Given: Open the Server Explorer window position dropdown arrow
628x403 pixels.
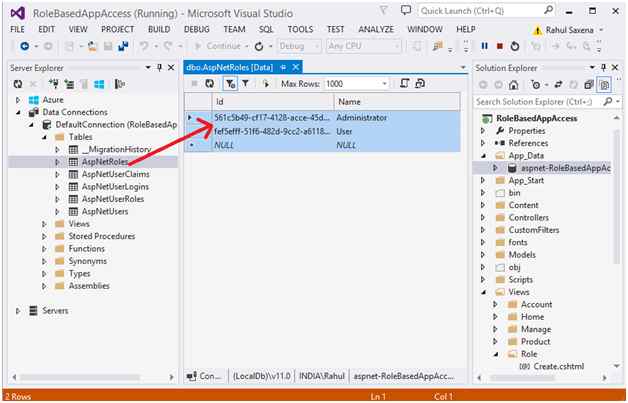Looking at the screenshot, I should coord(148,68).
